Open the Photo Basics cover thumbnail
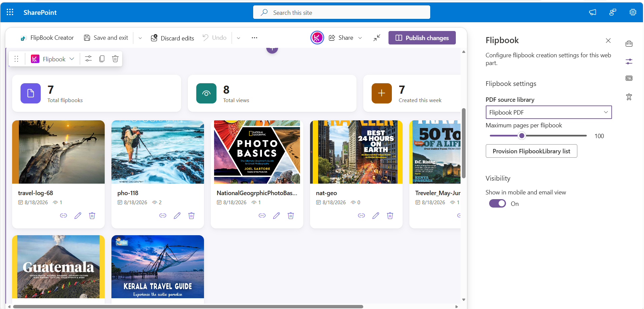 pyautogui.click(x=257, y=152)
